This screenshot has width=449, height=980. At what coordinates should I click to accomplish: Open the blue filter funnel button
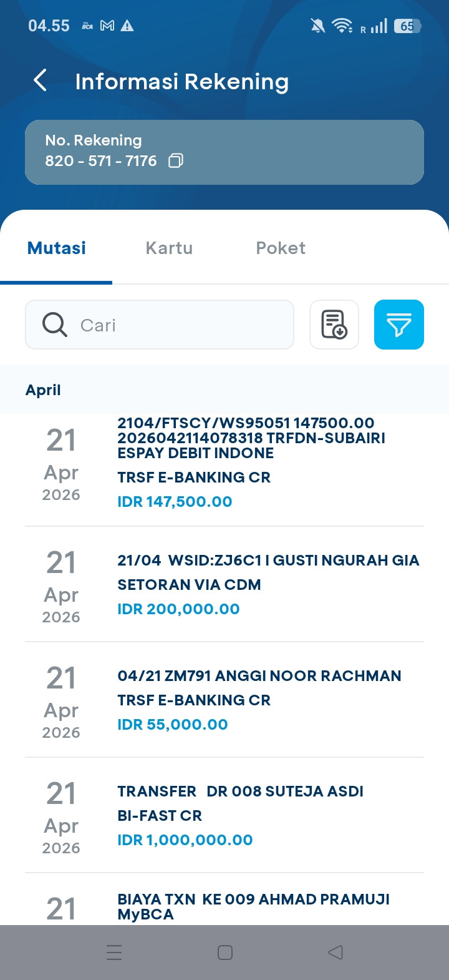(398, 325)
